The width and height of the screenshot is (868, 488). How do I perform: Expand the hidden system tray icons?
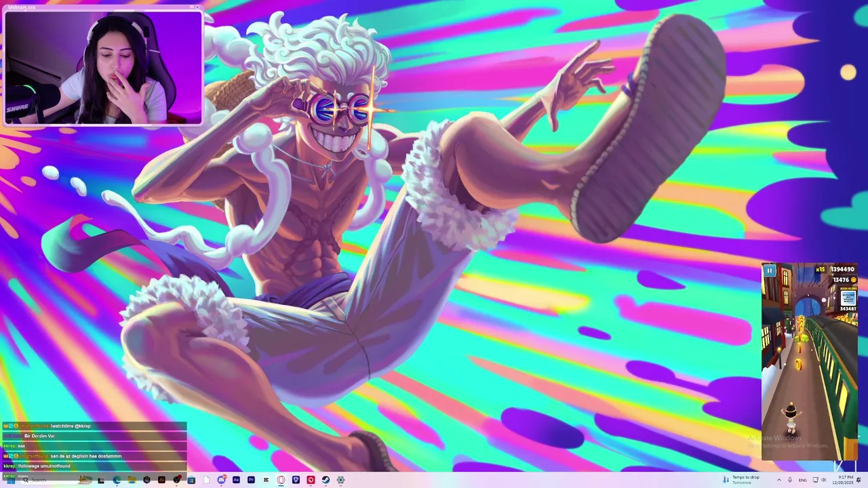(x=779, y=480)
